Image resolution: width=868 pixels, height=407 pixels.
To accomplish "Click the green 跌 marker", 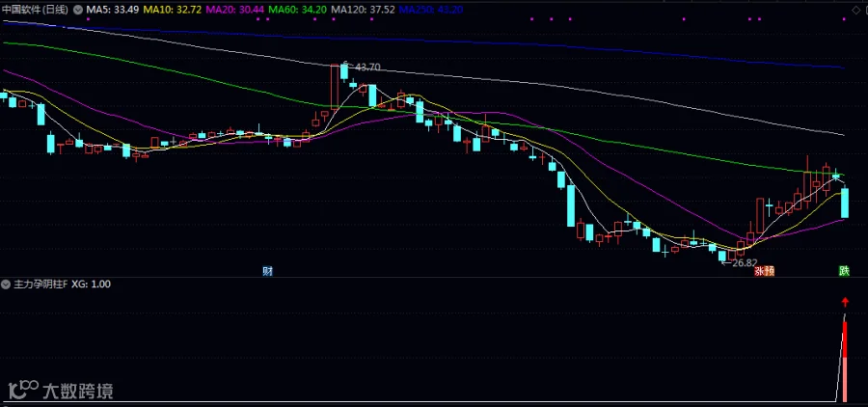I will tap(844, 271).
